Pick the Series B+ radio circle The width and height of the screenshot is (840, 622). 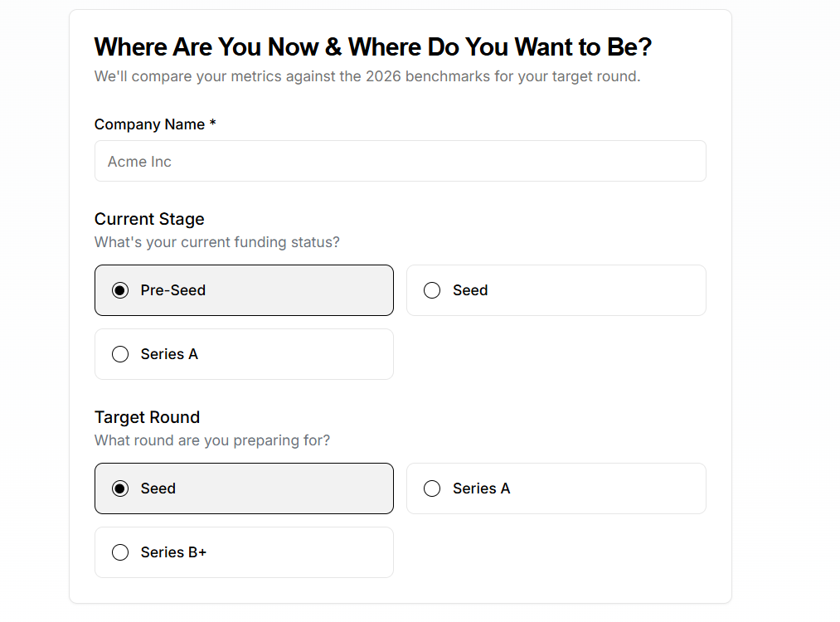point(120,552)
